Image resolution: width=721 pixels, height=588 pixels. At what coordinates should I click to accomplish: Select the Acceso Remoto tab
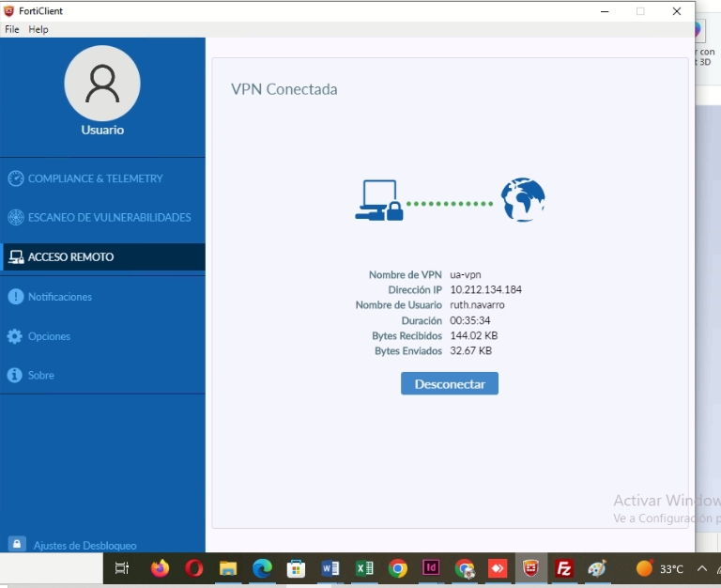[x=102, y=256]
